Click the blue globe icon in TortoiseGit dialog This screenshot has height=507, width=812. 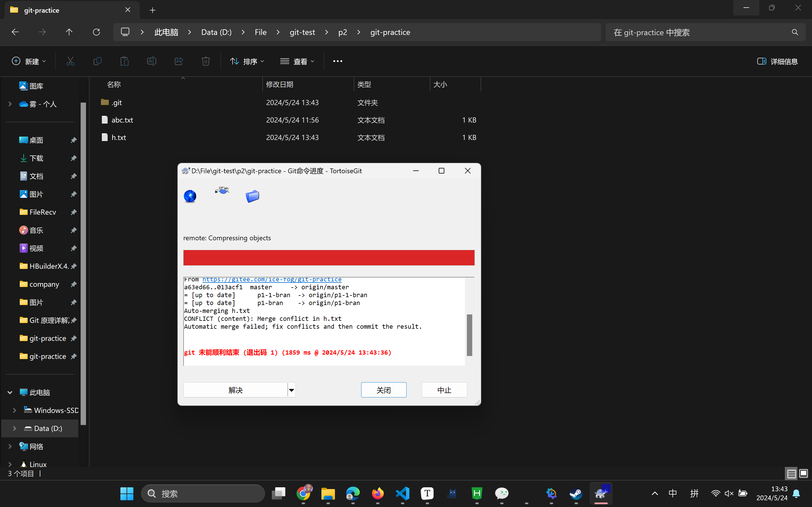(x=190, y=196)
